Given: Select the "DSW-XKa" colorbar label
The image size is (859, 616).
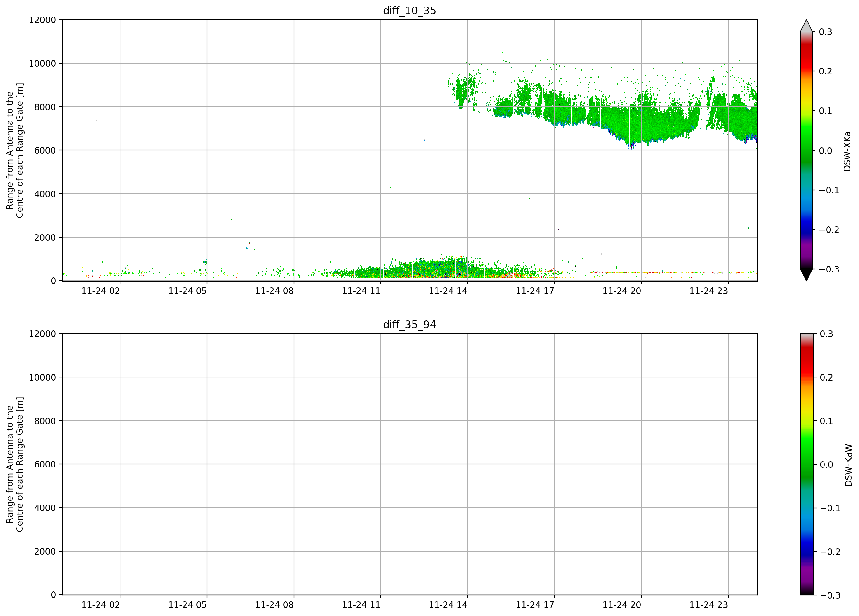Looking at the screenshot, I should pos(847,151).
